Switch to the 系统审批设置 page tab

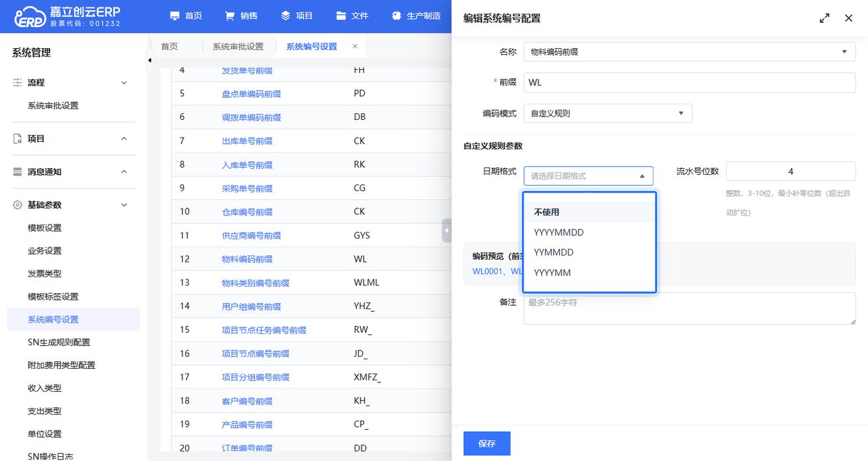click(x=238, y=47)
